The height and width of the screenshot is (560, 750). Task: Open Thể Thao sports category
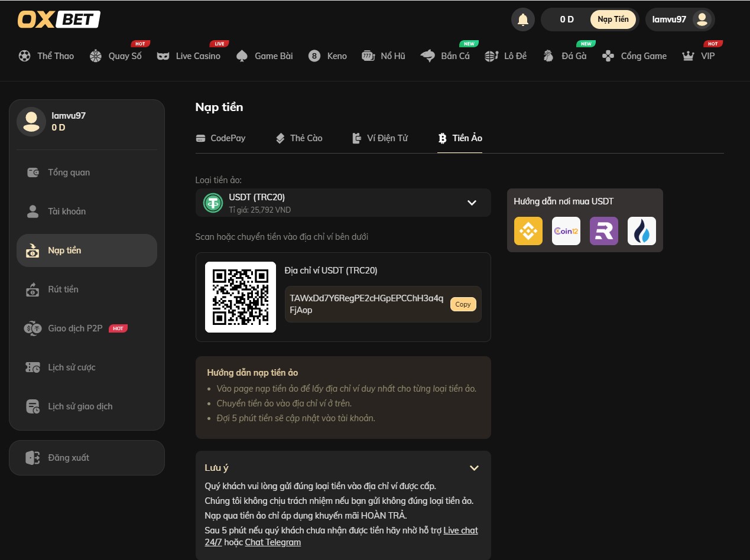click(46, 56)
